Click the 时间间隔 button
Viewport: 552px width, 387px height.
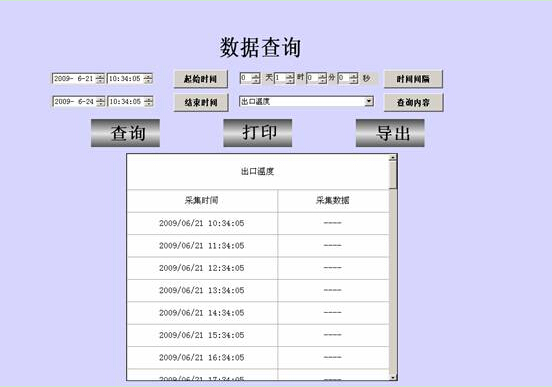(413, 79)
